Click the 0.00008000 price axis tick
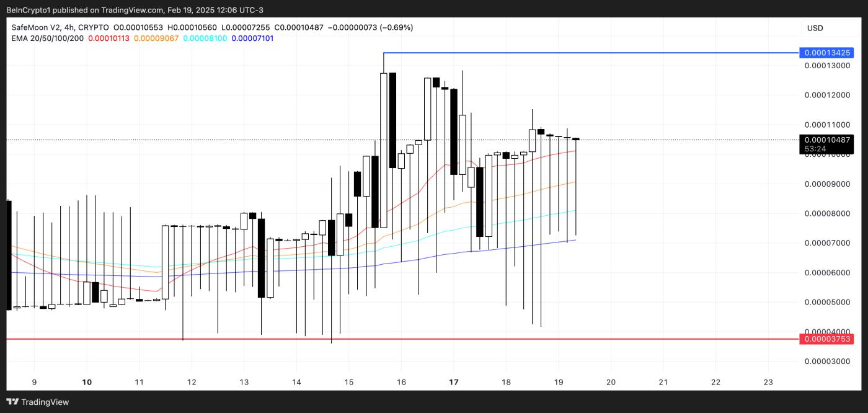This screenshot has width=868, height=413. [828, 213]
